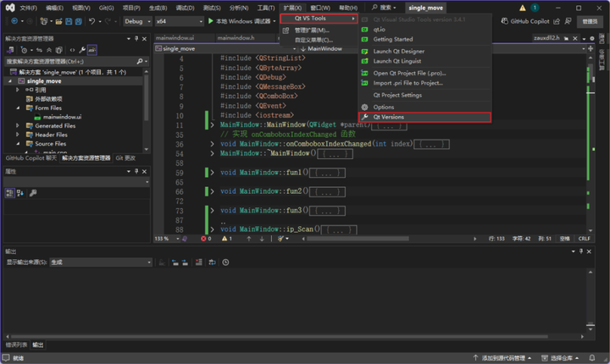Screen dimensions: 610x364
Task: Choose Open Qt Project File (.pro)... entry
Action: [424, 73]
